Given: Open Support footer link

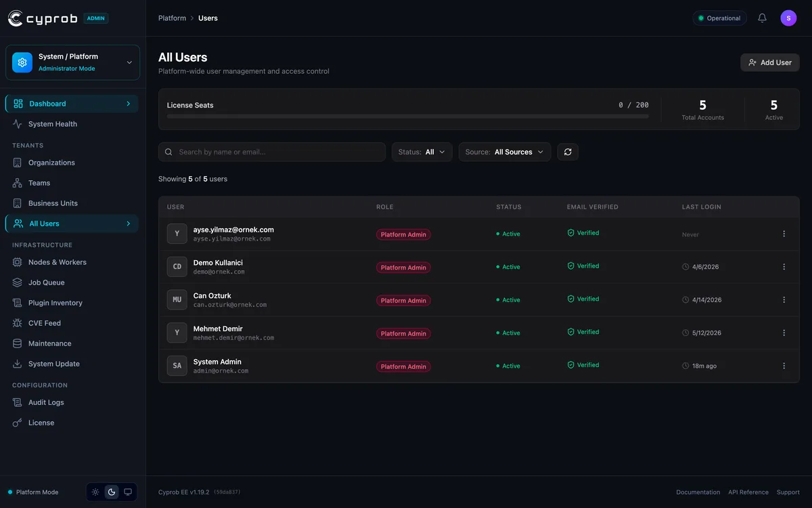Looking at the screenshot, I should tap(788, 492).
